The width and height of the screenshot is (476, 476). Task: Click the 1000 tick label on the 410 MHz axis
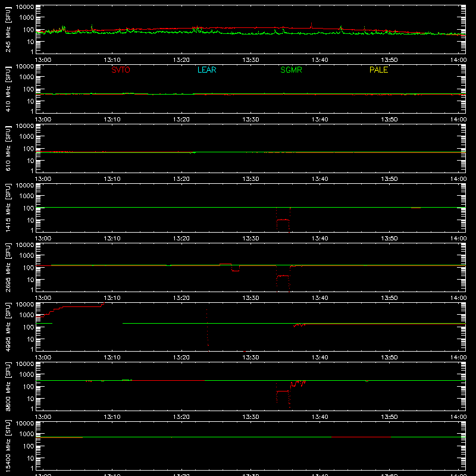click(x=27, y=77)
